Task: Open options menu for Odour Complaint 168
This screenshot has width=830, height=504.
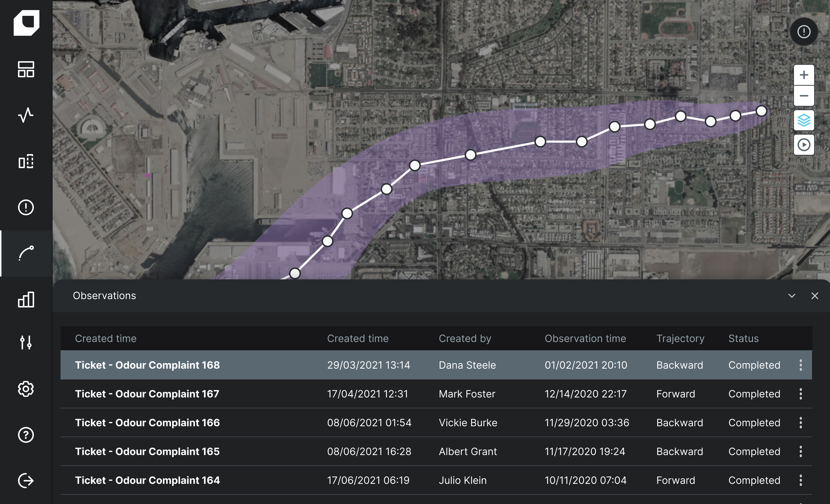Action: click(x=801, y=365)
